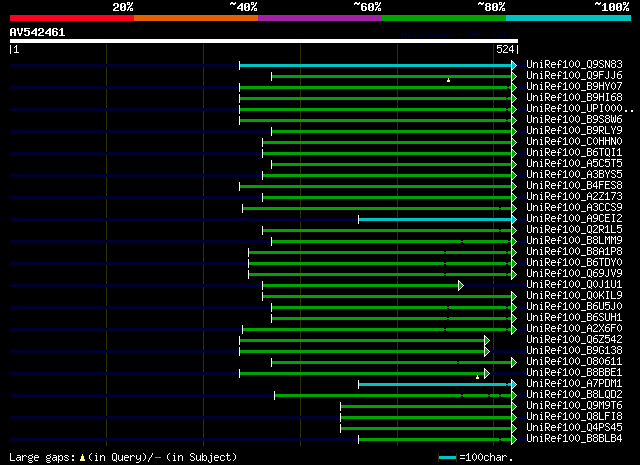Click the green UniRef100_A3CCS9 alignment bar

coord(377,209)
